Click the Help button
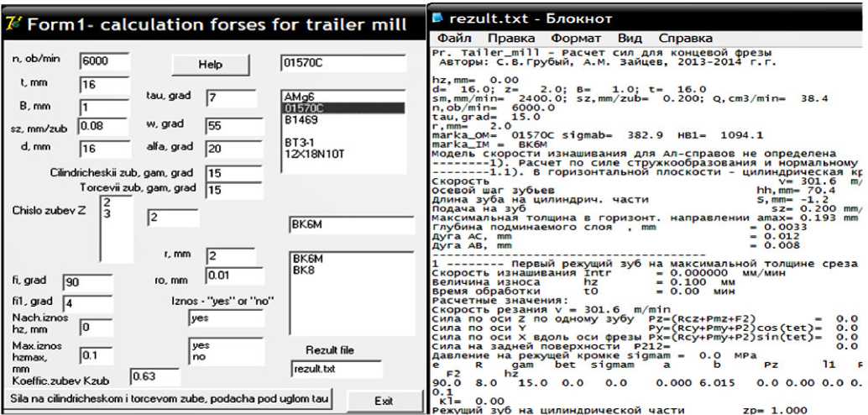This screenshot has width=868, height=415. point(211,65)
